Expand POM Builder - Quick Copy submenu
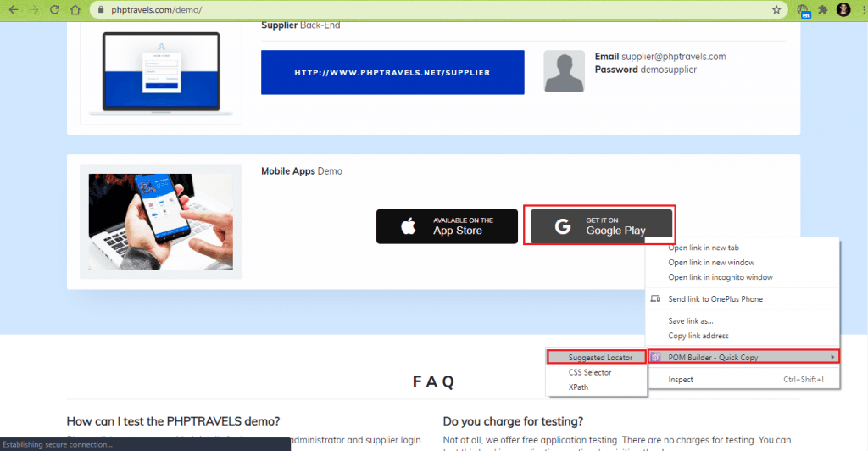Image resolution: width=868 pixels, height=451 pixels. (x=743, y=358)
